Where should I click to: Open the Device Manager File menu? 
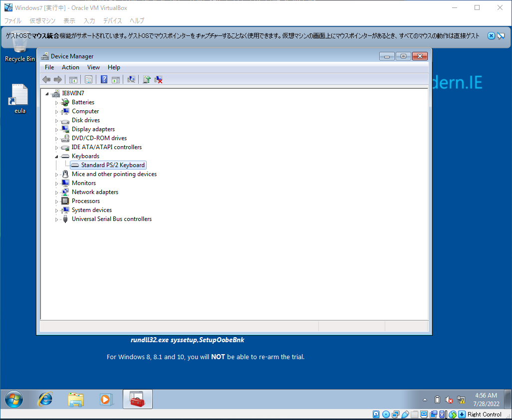tap(49, 67)
